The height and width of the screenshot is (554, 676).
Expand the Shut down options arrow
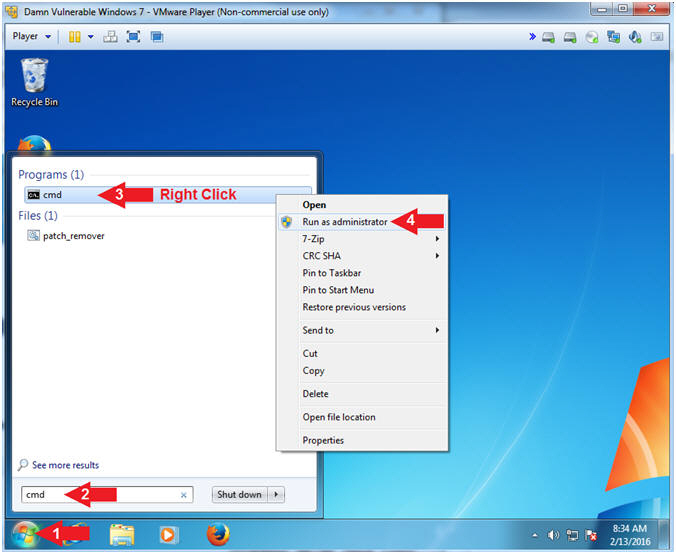(x=276, y=495)
